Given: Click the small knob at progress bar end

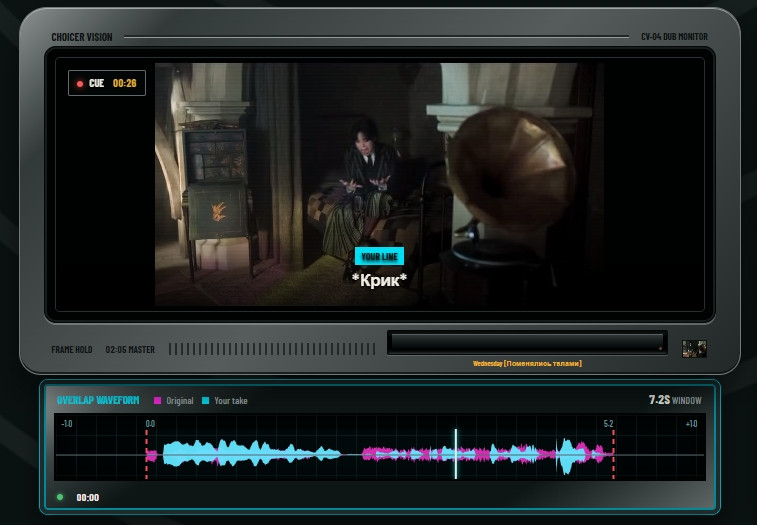Looking at the screenshot, I should point(660,348).
